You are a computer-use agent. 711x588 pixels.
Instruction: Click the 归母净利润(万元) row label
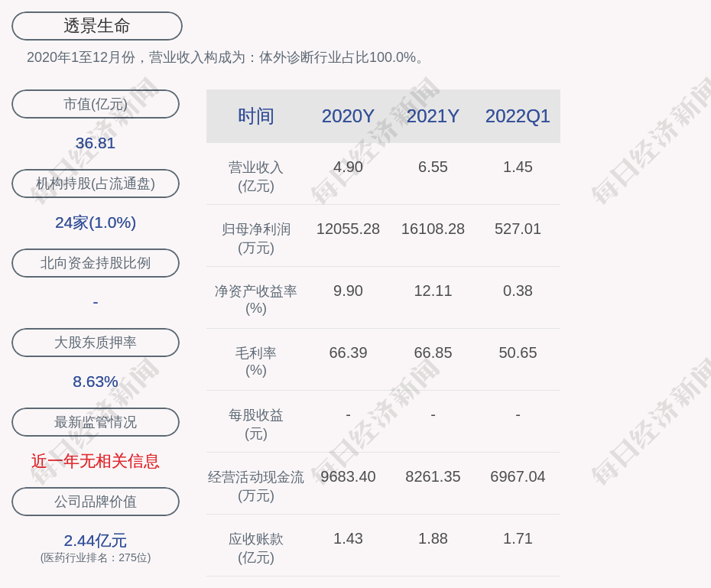point(256,239)
